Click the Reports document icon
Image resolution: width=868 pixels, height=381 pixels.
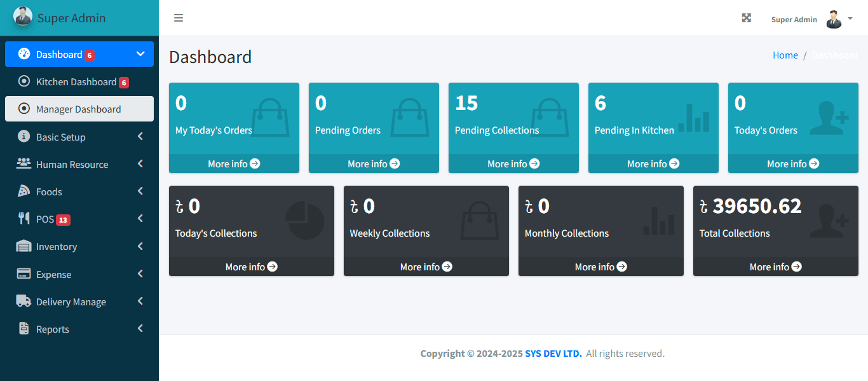(24, 329)
